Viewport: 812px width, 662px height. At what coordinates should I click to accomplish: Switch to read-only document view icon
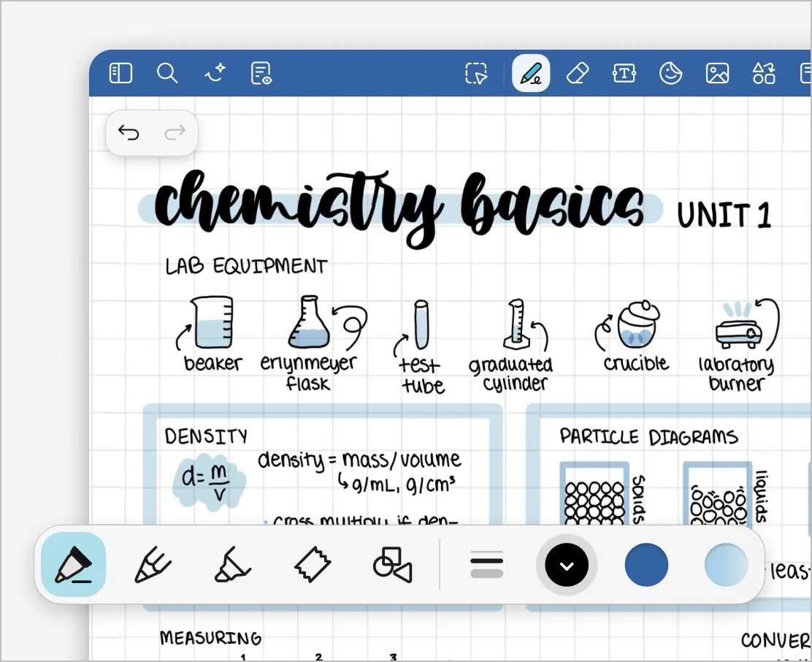click(x=261, y=73)
